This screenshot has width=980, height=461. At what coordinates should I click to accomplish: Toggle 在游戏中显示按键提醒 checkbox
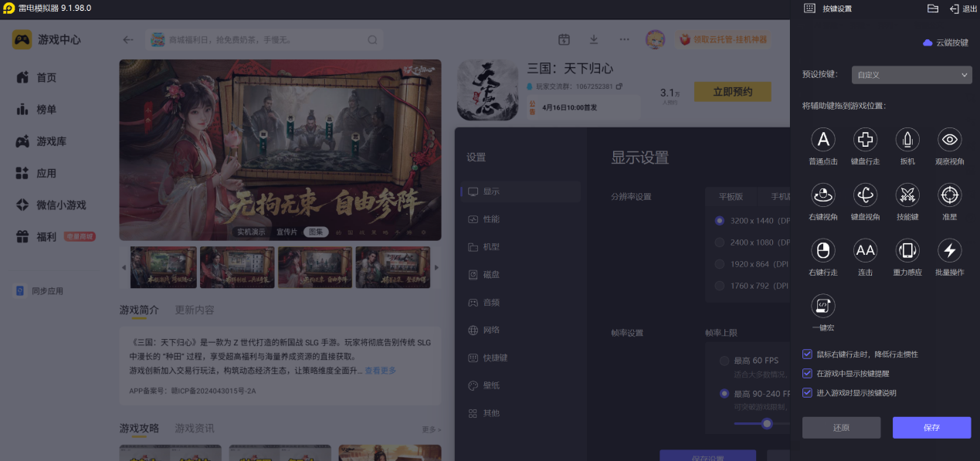[x=807, y=374]
